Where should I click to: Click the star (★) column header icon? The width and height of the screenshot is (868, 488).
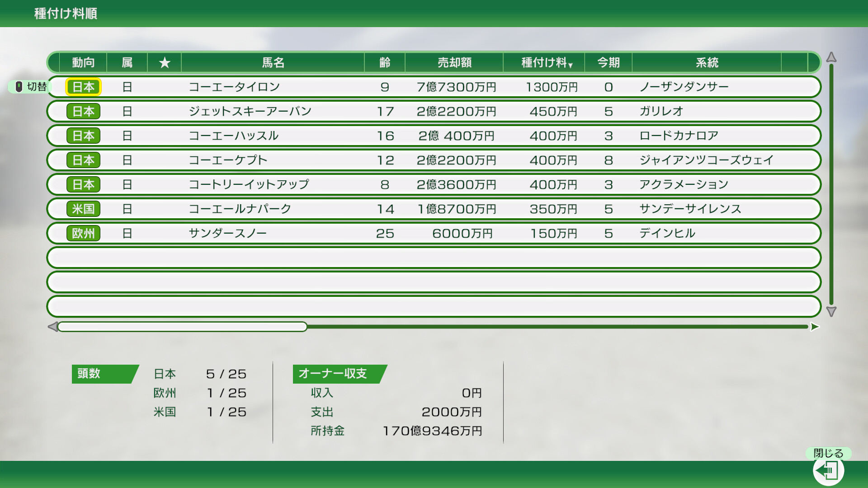[164, 62]
